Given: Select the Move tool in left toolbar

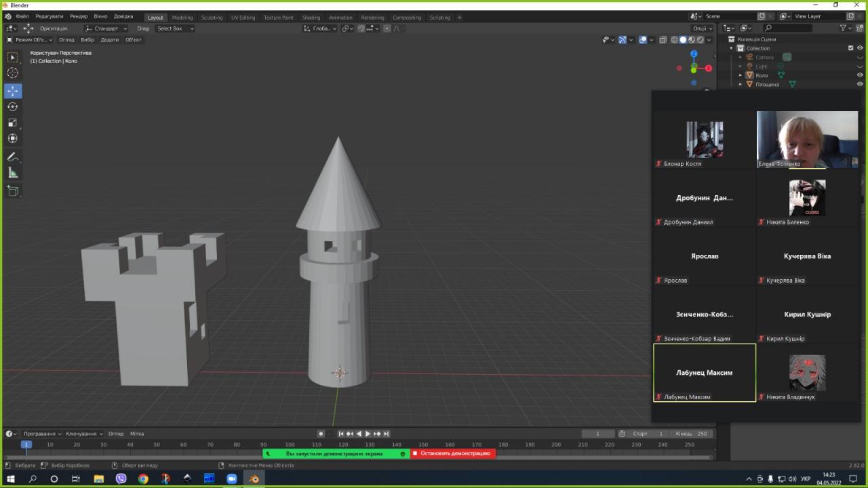Looking at the screenshot, I should [x=13, y=91].
